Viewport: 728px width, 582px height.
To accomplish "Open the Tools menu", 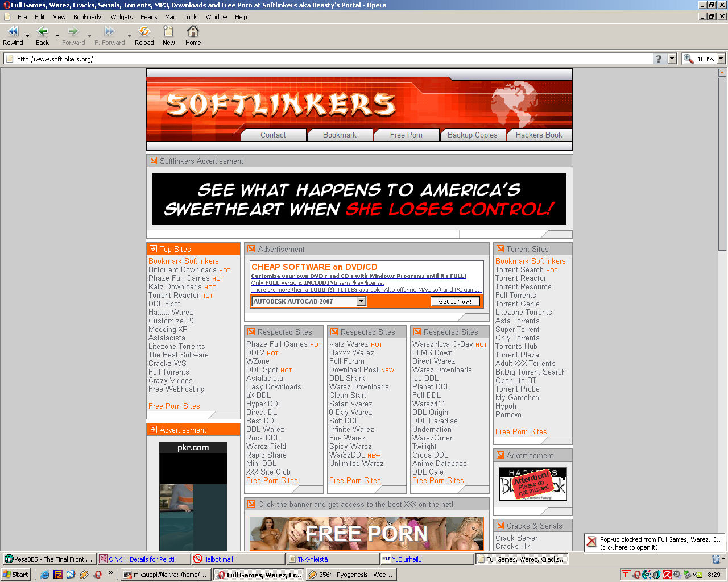I will tap(191, 17).
